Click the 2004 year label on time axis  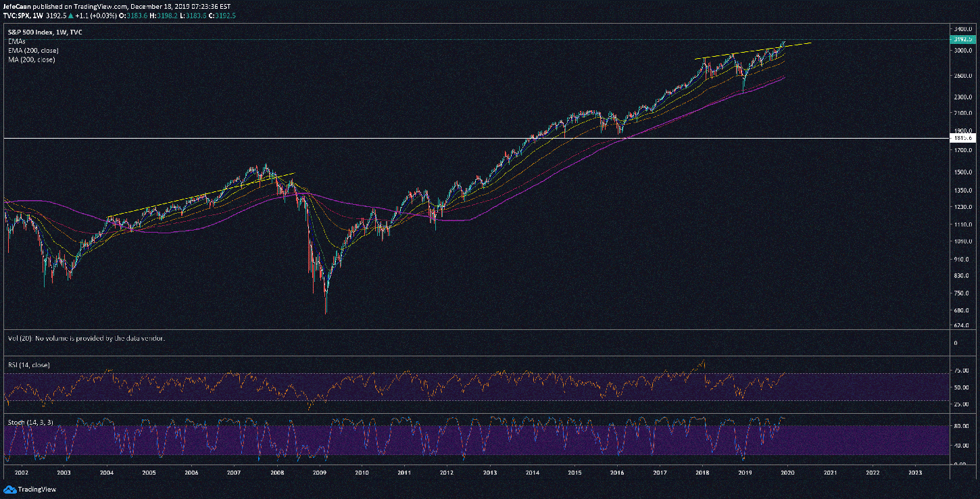click(106, 473)
